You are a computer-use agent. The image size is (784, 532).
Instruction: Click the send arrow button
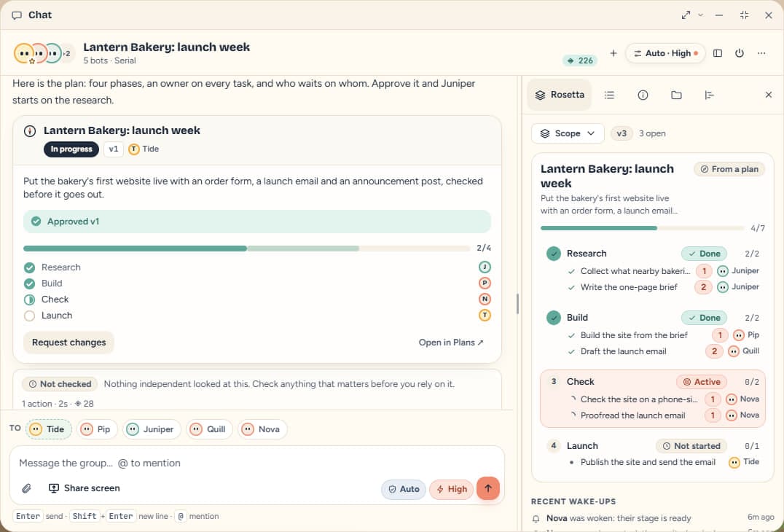click(488, 488)
